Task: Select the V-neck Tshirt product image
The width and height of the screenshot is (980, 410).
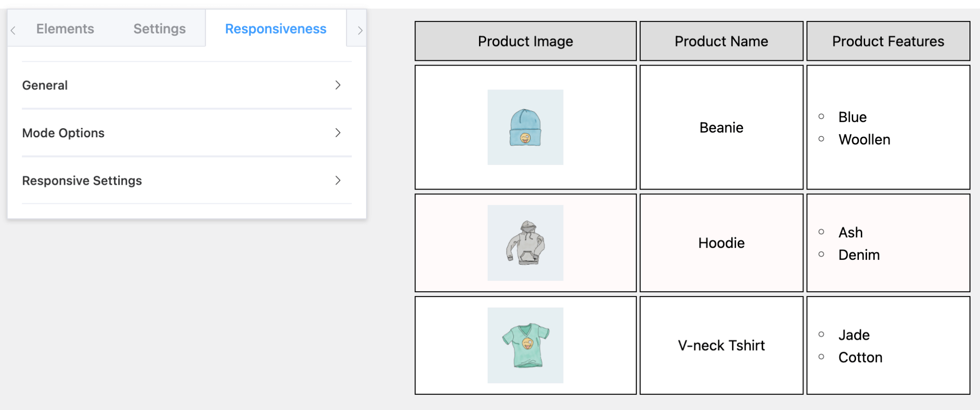Action: point(525,345)
